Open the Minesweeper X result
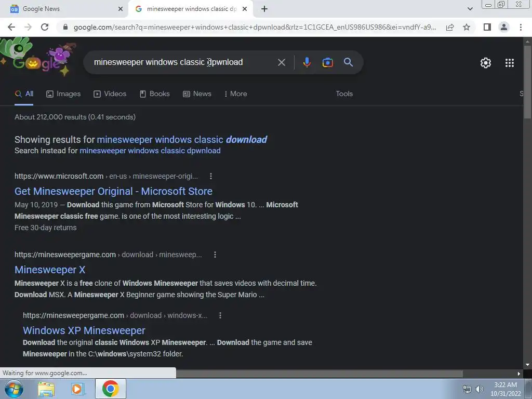The height and width of the screenshot is (399, 532). [x=50, y=270]
